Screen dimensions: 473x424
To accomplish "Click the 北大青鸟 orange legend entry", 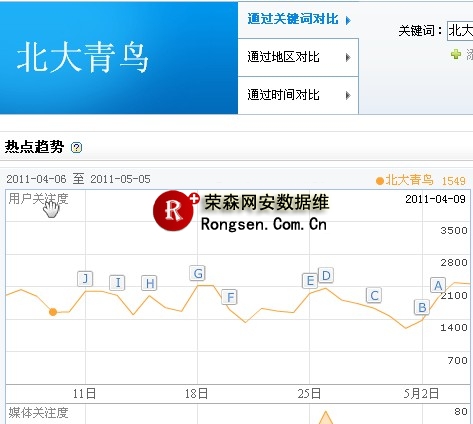I will click(x=405, y=180).
